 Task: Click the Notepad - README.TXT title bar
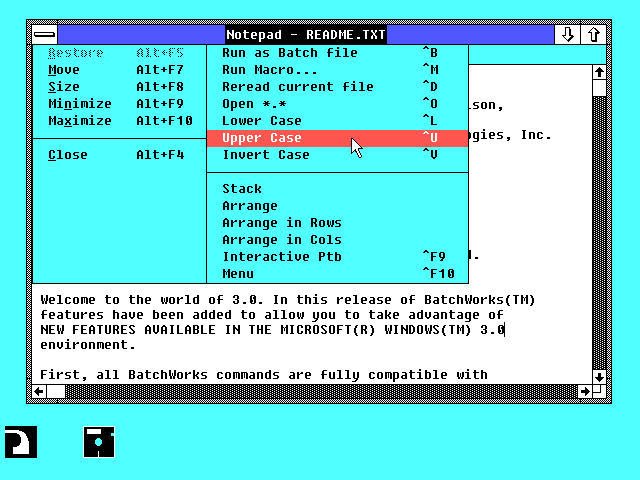(306, 35)
